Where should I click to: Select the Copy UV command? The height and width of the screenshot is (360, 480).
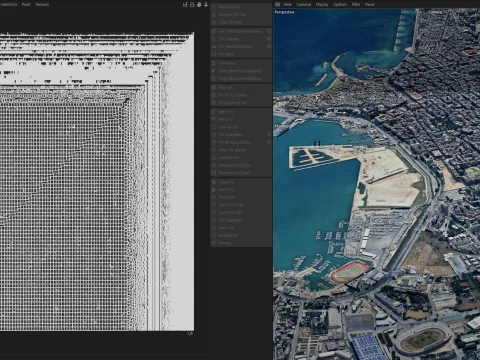tap(241, 182)
